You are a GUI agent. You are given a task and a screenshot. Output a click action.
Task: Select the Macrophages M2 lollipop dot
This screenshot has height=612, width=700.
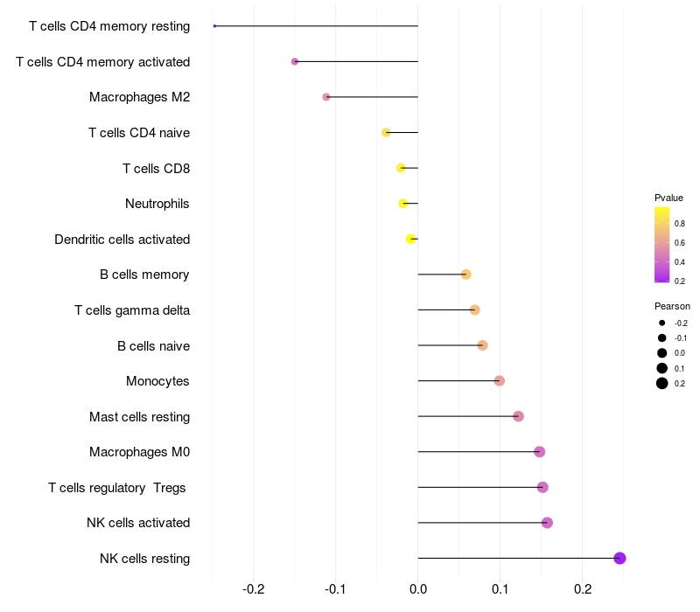tap(326, 97)
